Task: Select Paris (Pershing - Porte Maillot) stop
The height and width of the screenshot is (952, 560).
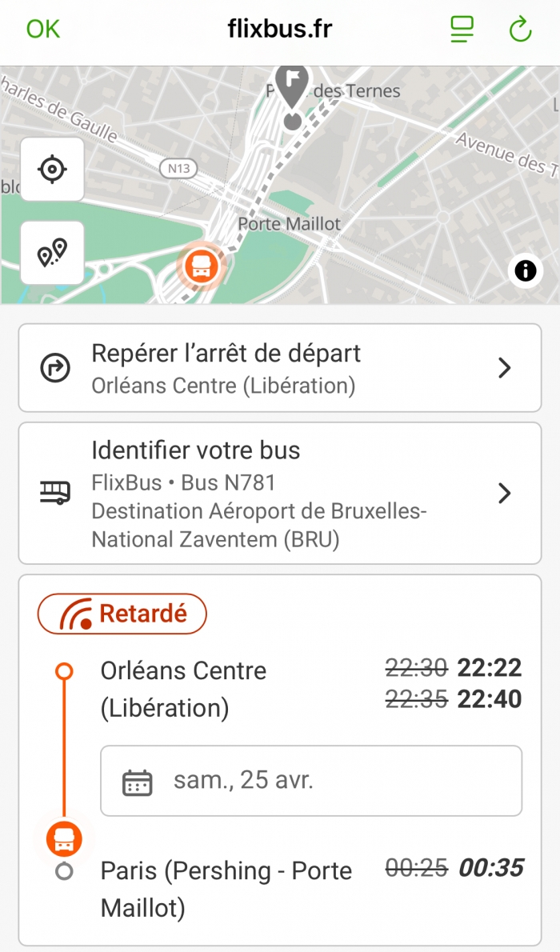Action: point(226,888)
